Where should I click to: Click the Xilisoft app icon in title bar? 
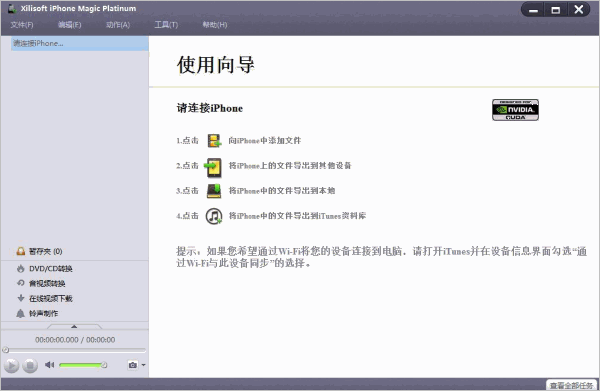[x=12, y=8]
